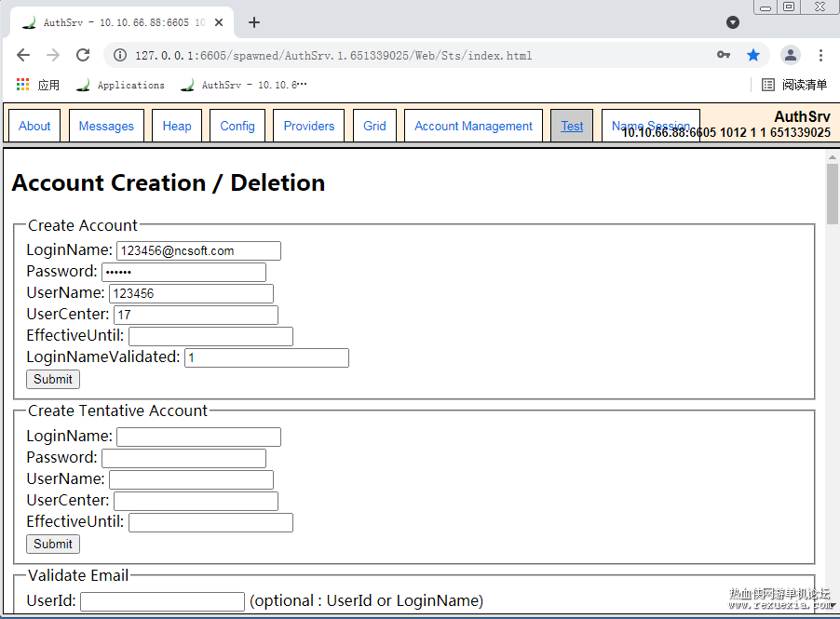Open the Chrome profile avatar
Screen dimensions: 840x619
click(791, 55)
